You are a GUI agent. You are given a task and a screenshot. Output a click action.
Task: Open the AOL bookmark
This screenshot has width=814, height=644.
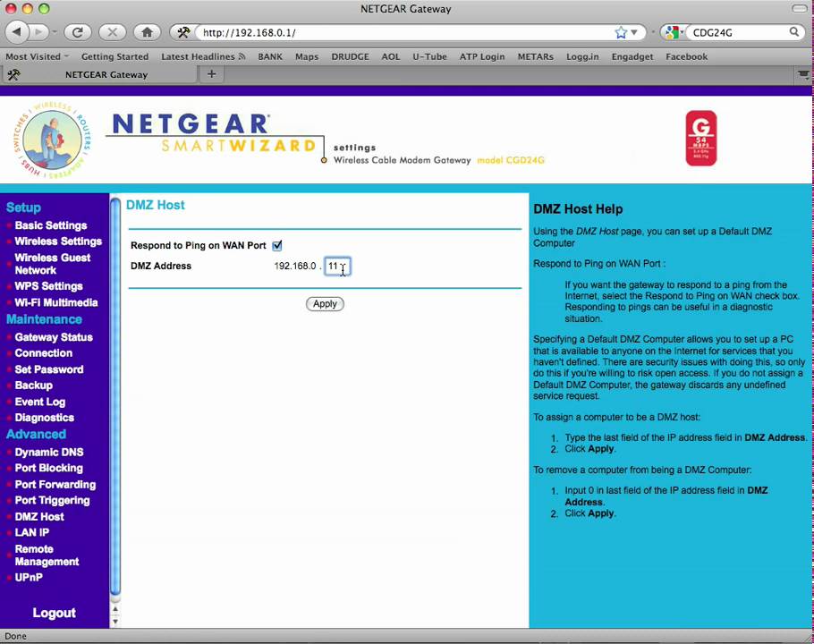(x=391, y=56)
